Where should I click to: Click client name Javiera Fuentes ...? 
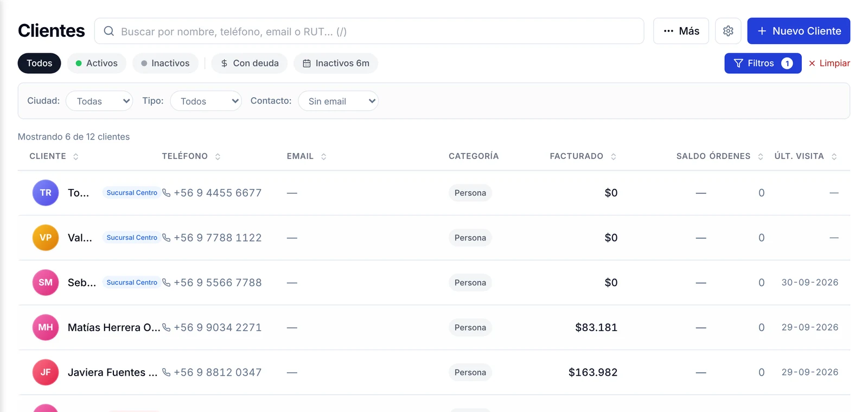tap(112, 372)
